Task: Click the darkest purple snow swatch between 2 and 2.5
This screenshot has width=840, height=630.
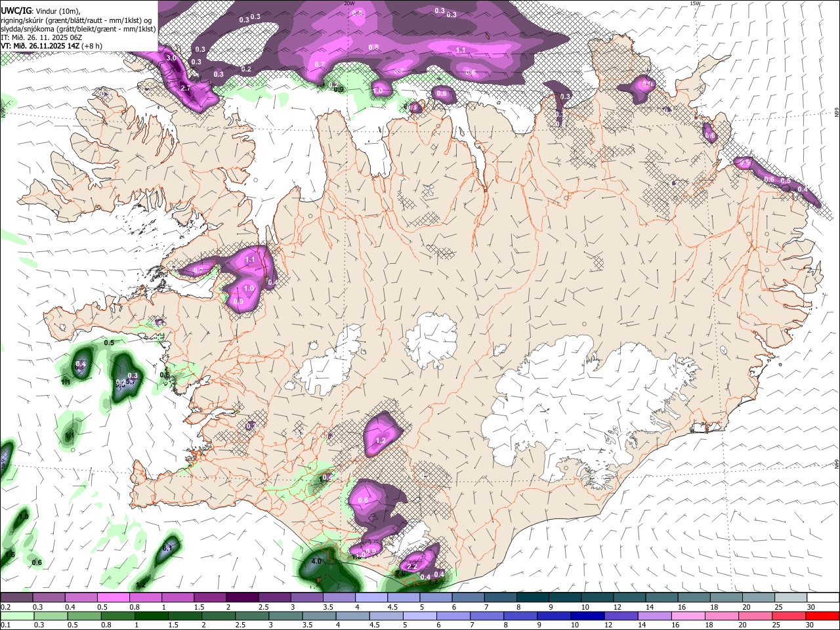Action: 241,597
